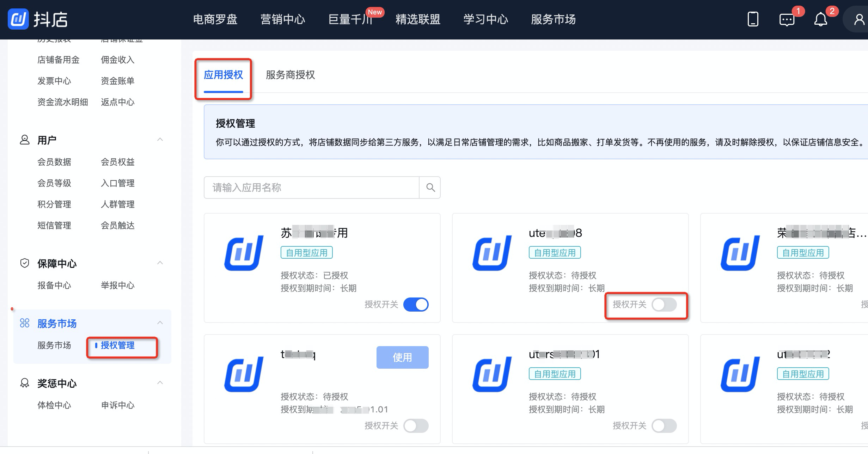Image resolution: width=868 pixels, height=454 pixels.
Task: Enable authorization switch for ute…8 app
Action: 664,305
